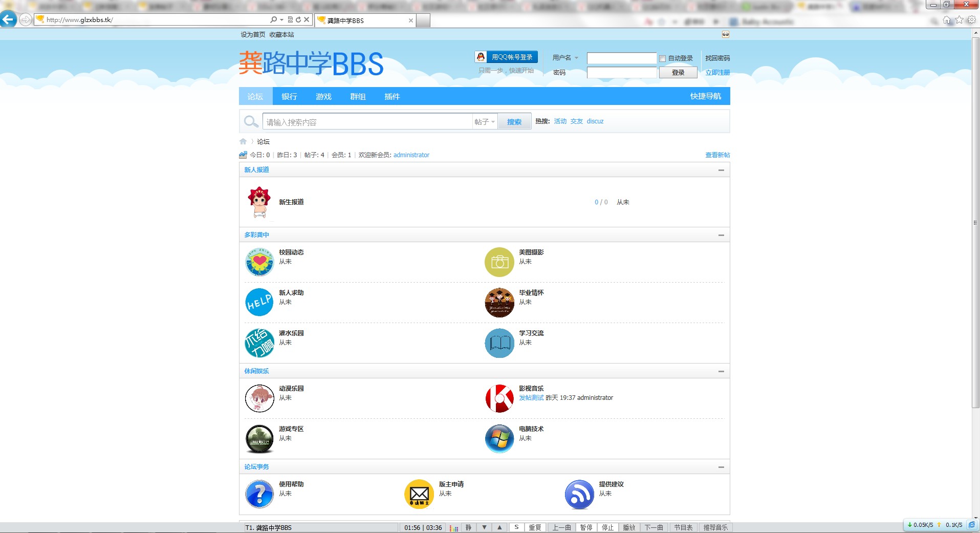This screenshot has width=980, height=533.
Task: Click the browser back arrow
Action: [x=8, y=19]
